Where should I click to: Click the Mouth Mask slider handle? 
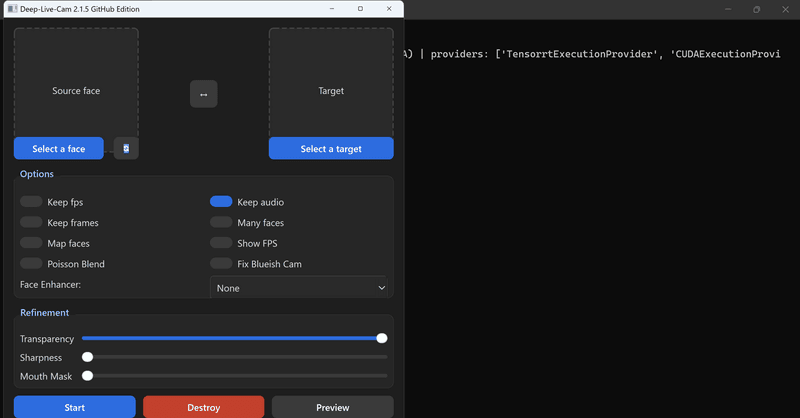(x=88, y=376)
